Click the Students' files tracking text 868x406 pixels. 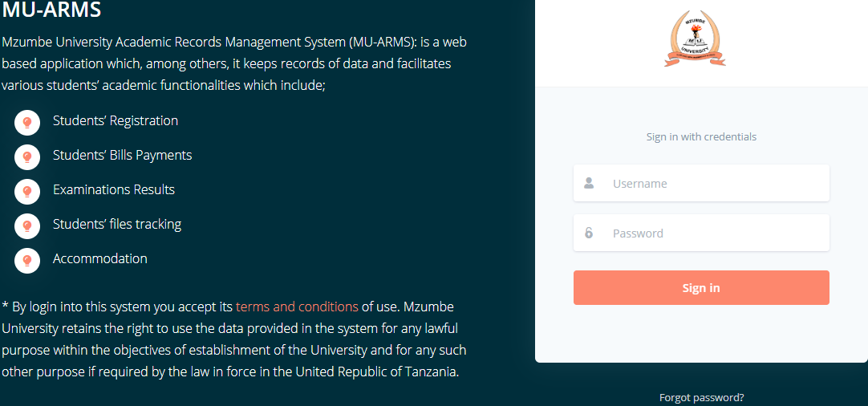point(117,225)
